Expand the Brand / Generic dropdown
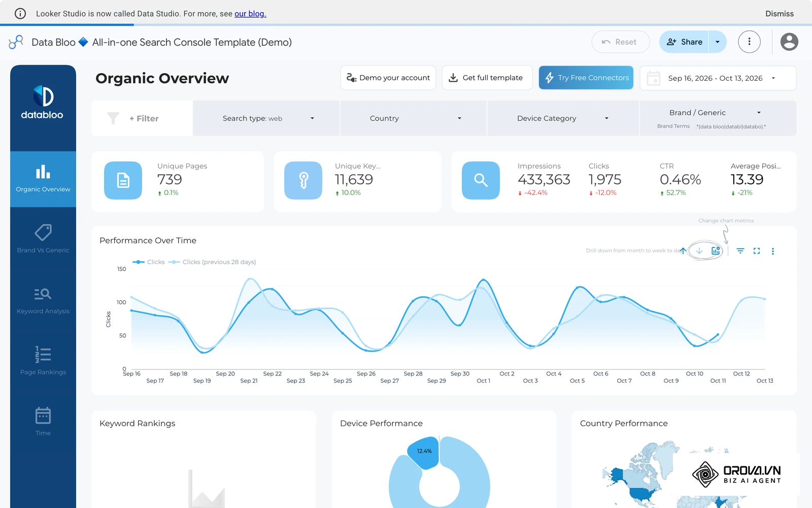This screenshot has width=812, height=508. point(718,118)
